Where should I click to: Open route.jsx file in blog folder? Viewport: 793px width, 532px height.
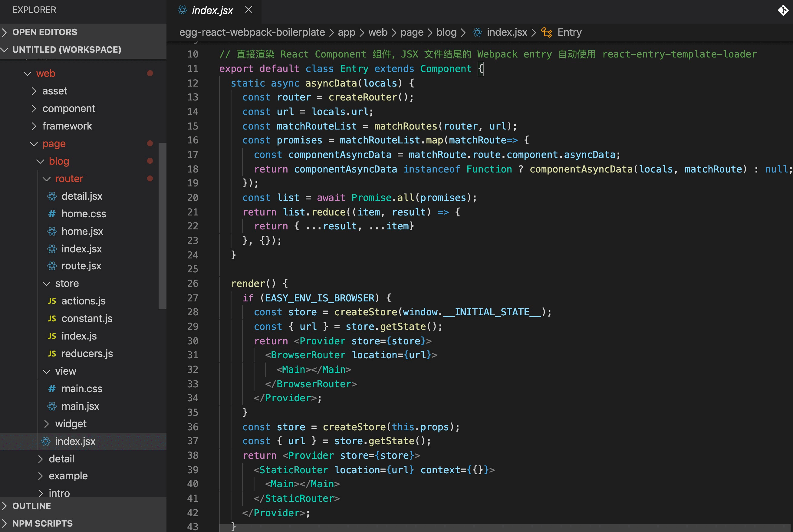coord(80,265)
